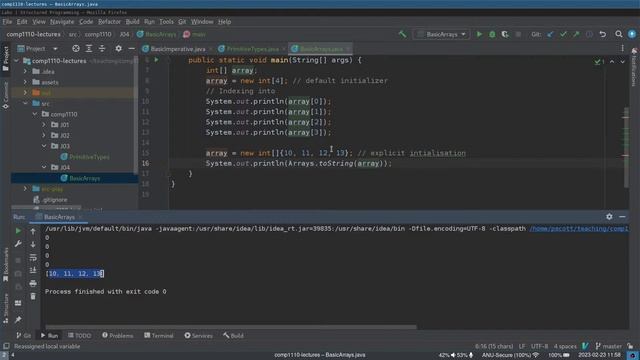Collapse comp1110-lectures root node
Viewport: 640px width, 360px height.
click(x=17, y=61)
